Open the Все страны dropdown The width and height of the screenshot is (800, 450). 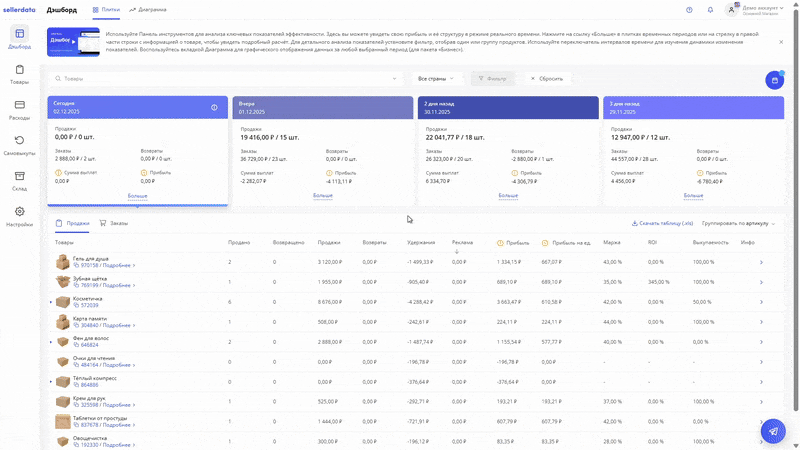(x=435, y=78)
